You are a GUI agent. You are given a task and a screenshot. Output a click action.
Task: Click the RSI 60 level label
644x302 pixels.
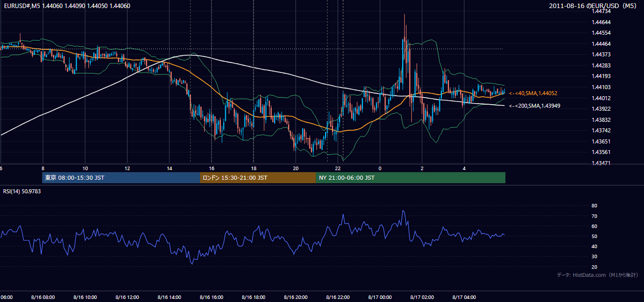(x=594, y=226)
